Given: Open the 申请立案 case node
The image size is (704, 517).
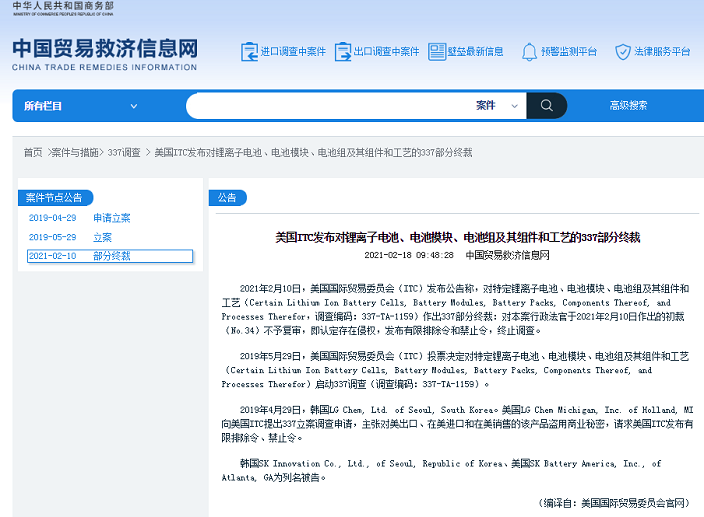Looking at the screenshot, I should [112, 218].
